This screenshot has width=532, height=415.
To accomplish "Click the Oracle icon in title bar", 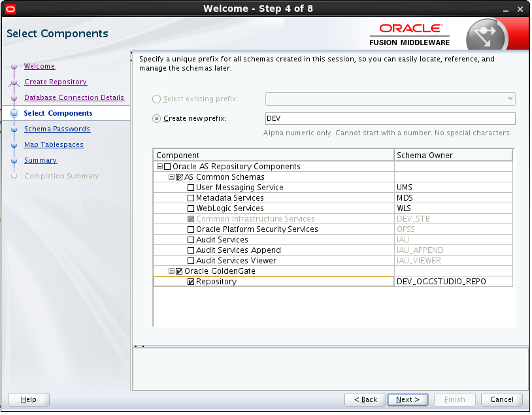I will click(x=10, y=8).
